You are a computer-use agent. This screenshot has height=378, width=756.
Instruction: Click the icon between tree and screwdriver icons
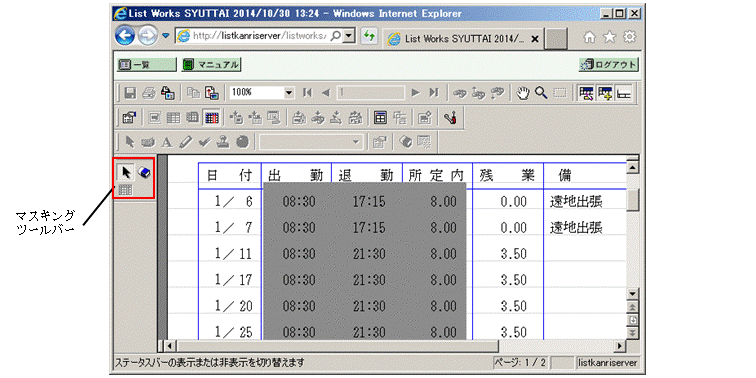(425, 117)
